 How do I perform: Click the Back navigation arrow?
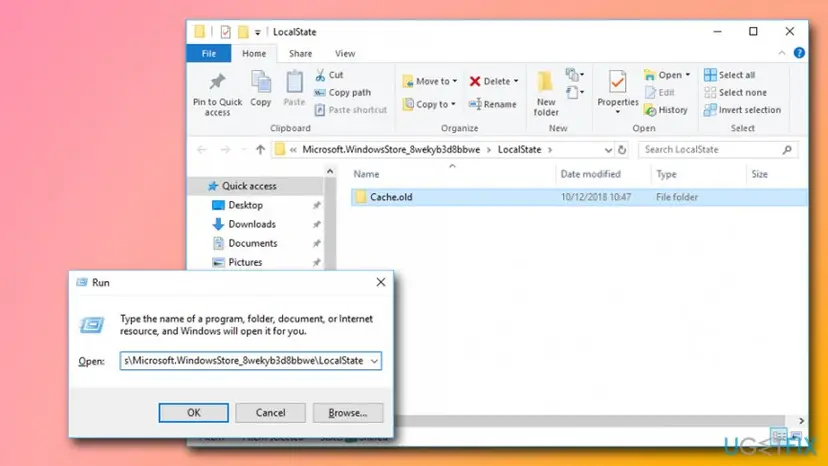(202, 150)
